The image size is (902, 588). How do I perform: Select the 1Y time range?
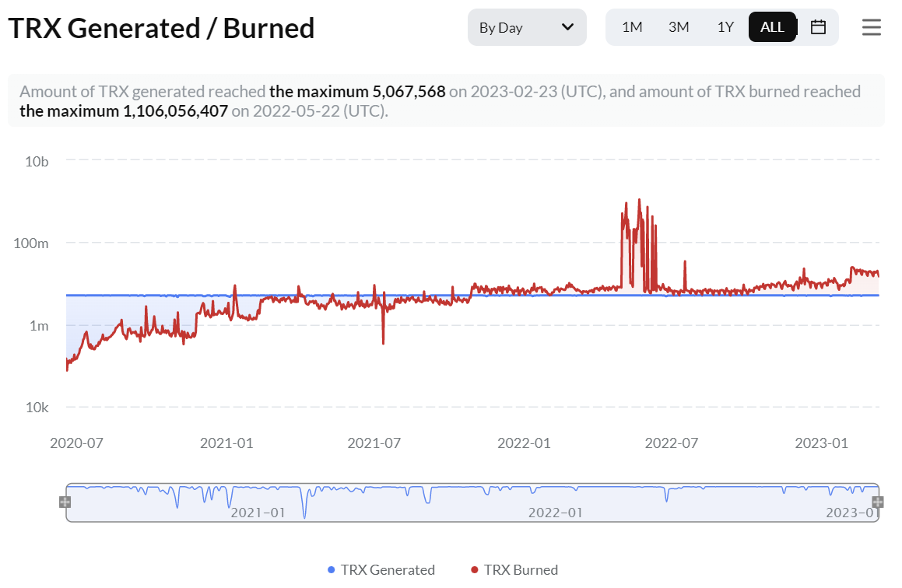pos(725,27)
